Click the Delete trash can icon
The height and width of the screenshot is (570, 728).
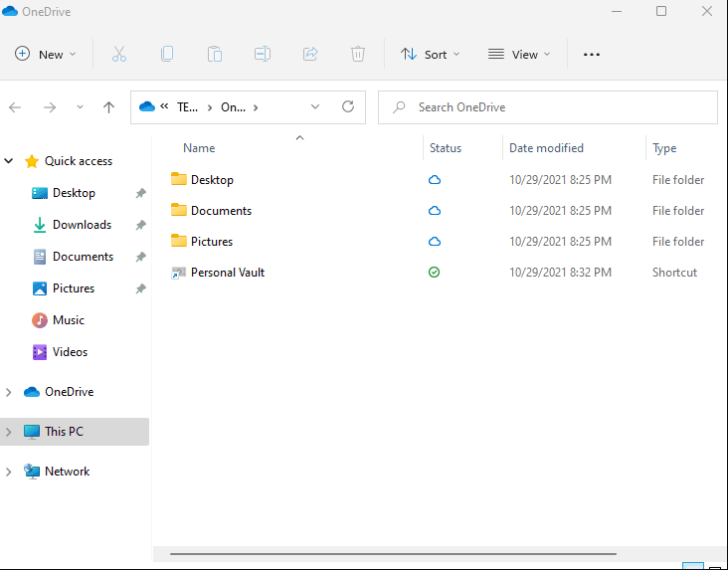[x=358, y=55]
